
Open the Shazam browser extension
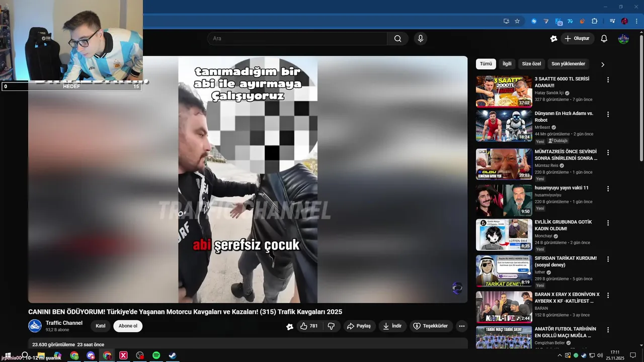[x=534, y=21]
